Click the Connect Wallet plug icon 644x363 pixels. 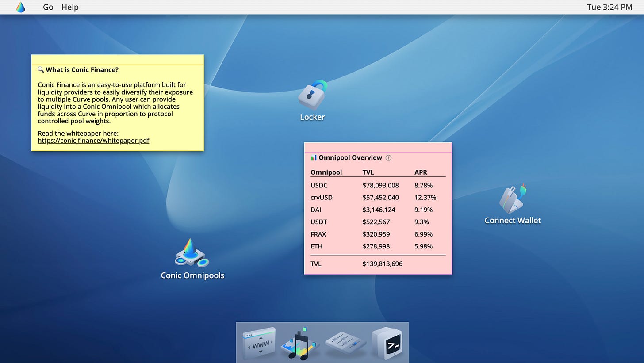(x=513, y=199)
